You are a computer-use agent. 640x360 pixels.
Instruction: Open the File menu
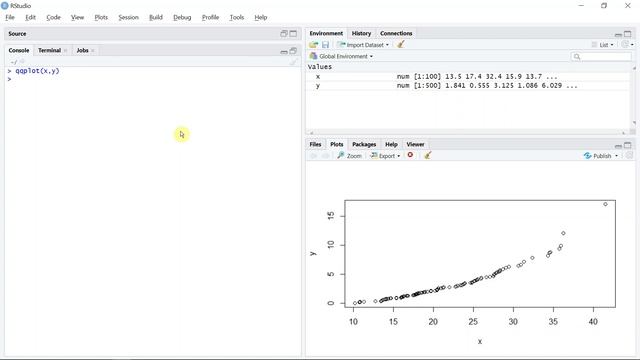pos(10,17)
